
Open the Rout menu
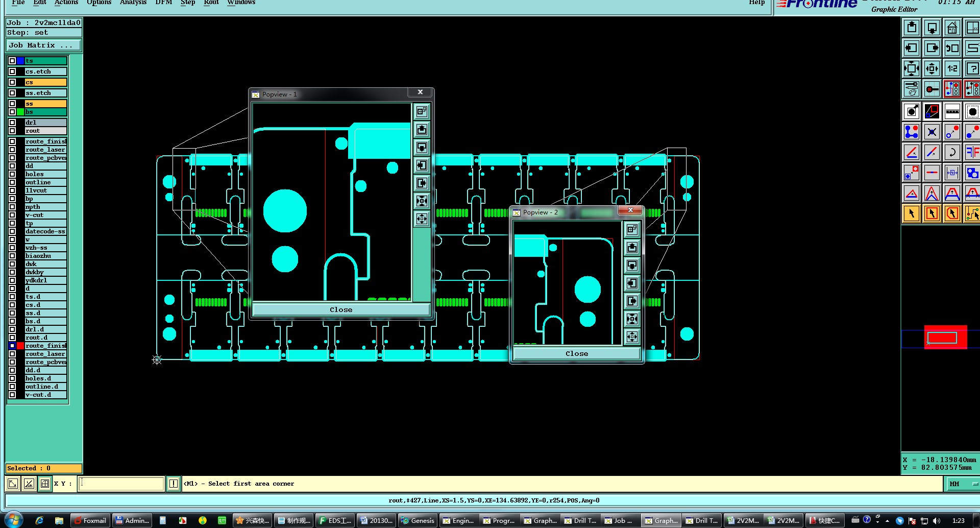tap(211, 3)
